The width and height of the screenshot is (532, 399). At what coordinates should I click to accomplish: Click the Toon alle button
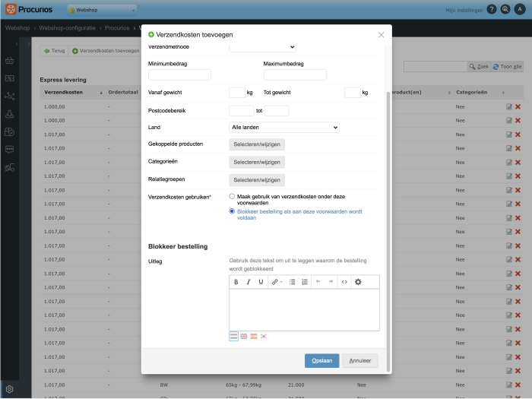pyautogui.click(x=507, y=67)
